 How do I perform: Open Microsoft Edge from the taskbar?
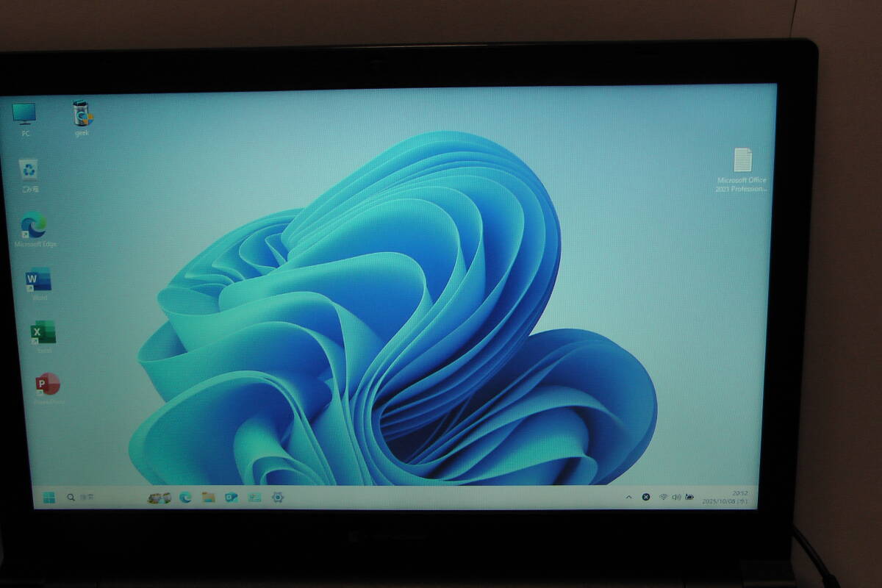185,498
